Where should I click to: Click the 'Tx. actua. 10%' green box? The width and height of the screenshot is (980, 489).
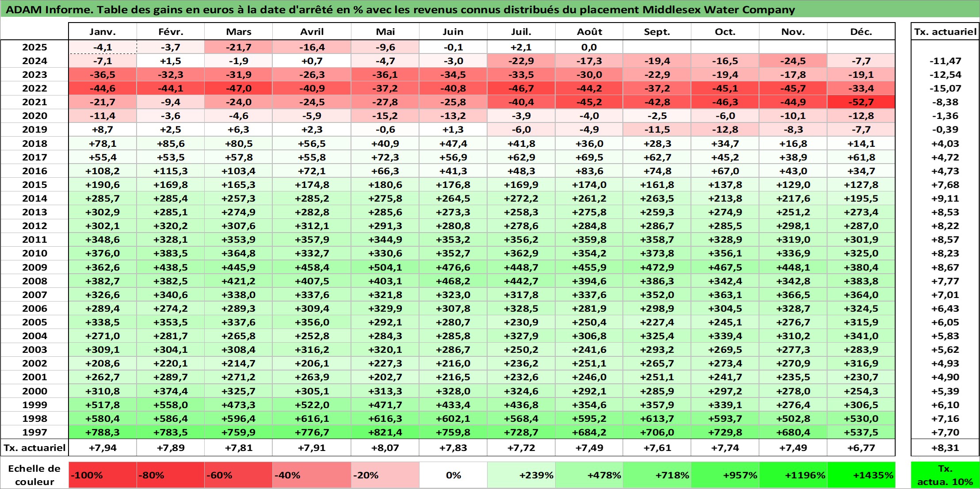click(945, 475)
